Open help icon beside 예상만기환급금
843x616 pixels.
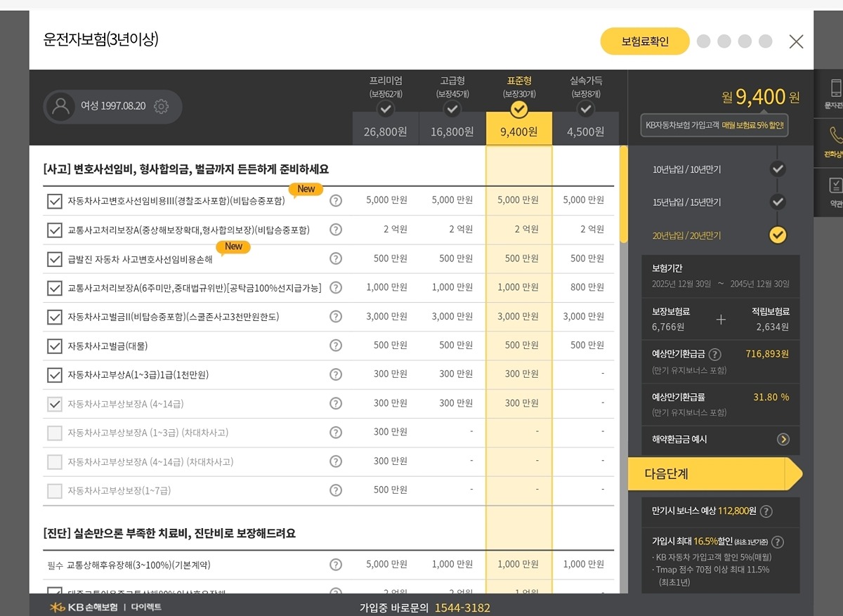[714, 355]
